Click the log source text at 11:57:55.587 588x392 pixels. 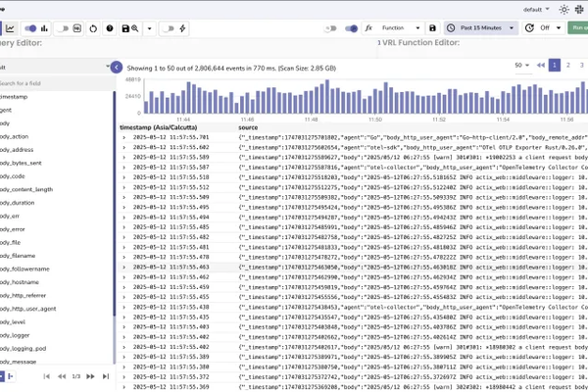pyautogui.click(x=413, y=168)
